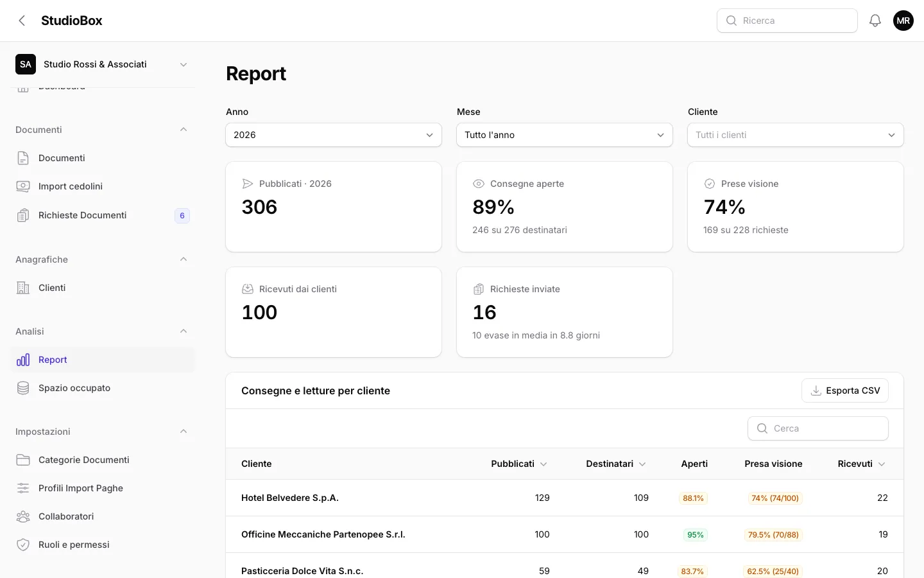Viewport: 924px width, 578px height.
Task: Click the eye icon on Consegne aperte card
Action: tap(479, 184)
